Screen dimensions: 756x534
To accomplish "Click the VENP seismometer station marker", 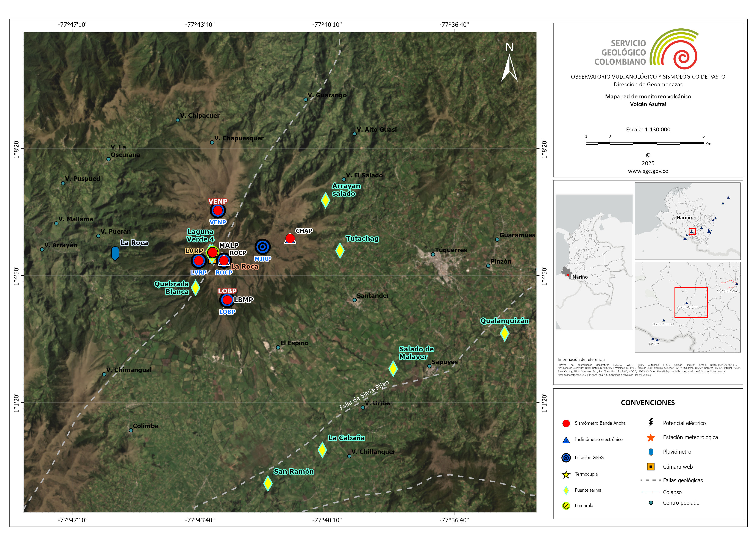I will [218, 210].
